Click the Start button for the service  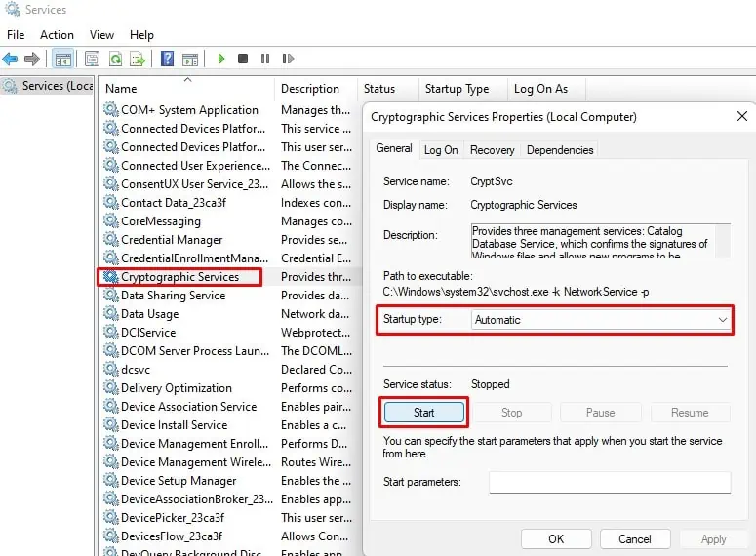[x=423, y=413]
